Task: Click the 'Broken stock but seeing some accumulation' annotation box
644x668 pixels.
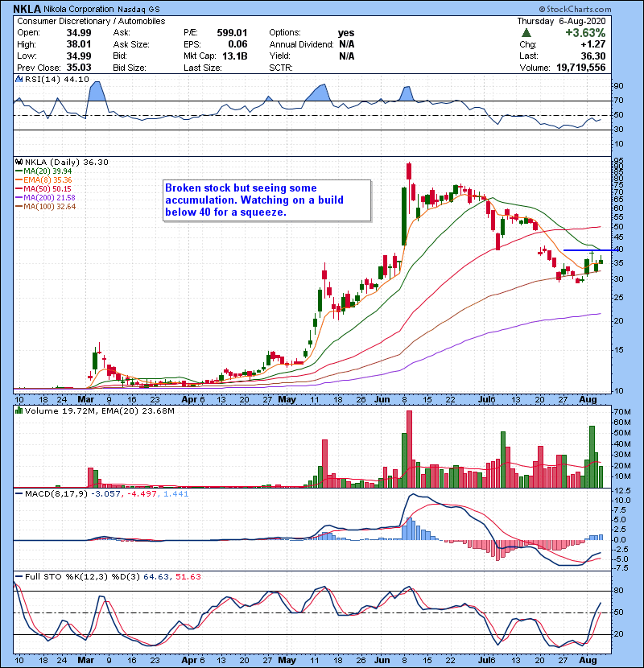Action: click(266, 200)
